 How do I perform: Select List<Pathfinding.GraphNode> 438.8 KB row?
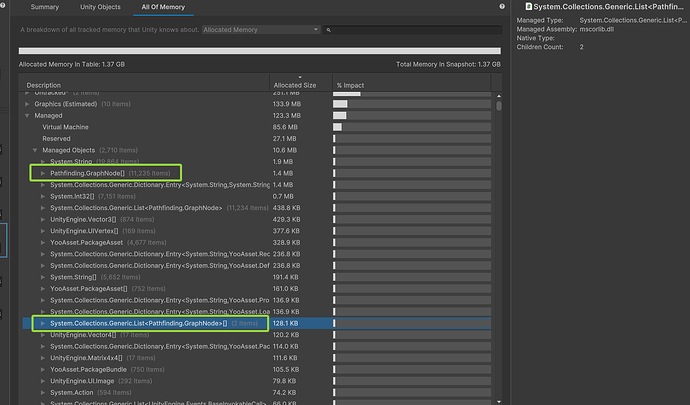(255, 208)
